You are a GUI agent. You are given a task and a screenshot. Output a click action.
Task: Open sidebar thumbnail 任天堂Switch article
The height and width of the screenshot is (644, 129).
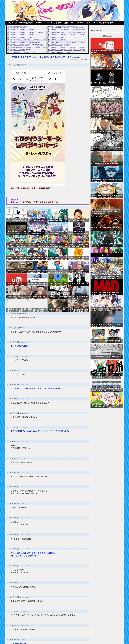[x=106, y=303]
